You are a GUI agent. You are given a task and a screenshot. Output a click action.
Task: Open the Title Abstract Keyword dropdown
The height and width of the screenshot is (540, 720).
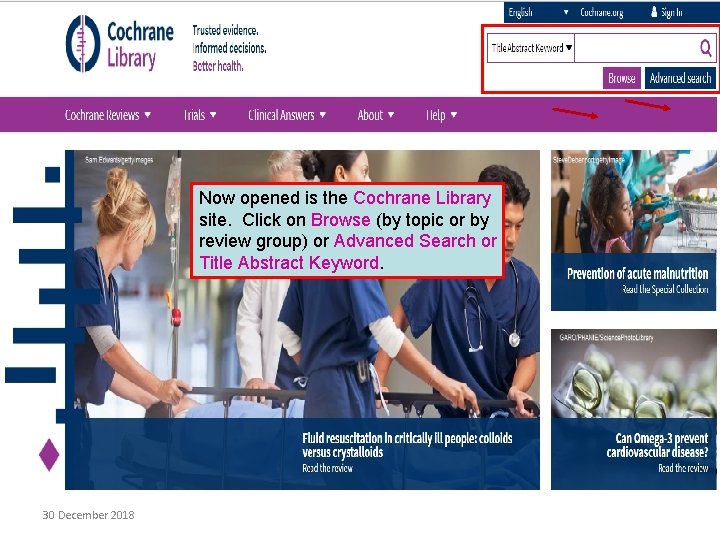[x=531, y=48]
